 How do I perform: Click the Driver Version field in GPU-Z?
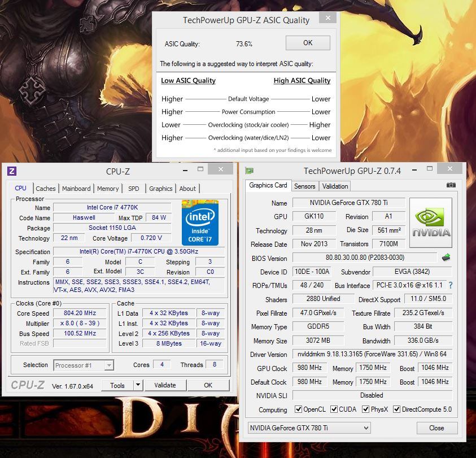372,354
